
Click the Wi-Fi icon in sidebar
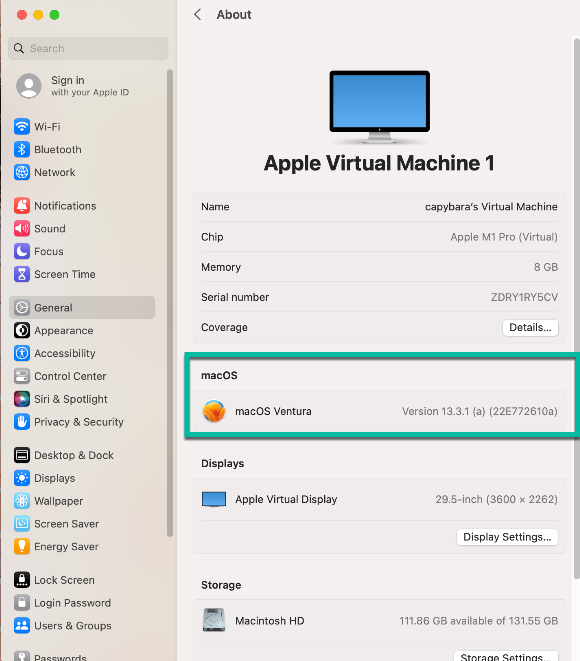tap(21, 126)
